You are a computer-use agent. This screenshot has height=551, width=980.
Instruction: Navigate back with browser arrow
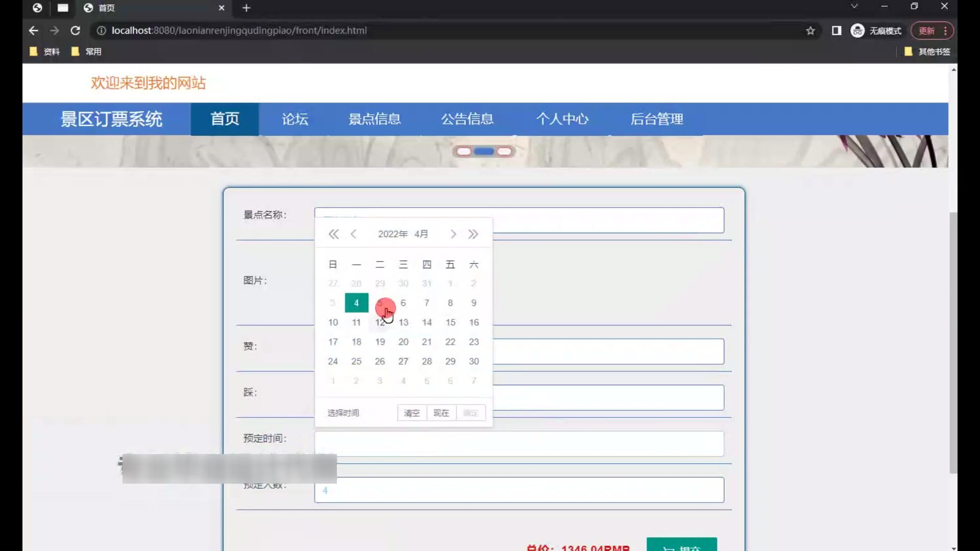tap(34, 31)
